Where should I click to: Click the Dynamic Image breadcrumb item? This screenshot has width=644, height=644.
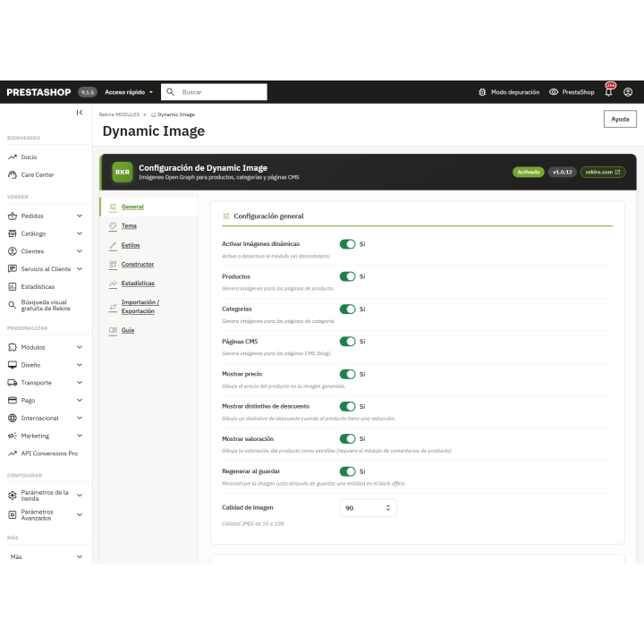click(x=173, y=114)
